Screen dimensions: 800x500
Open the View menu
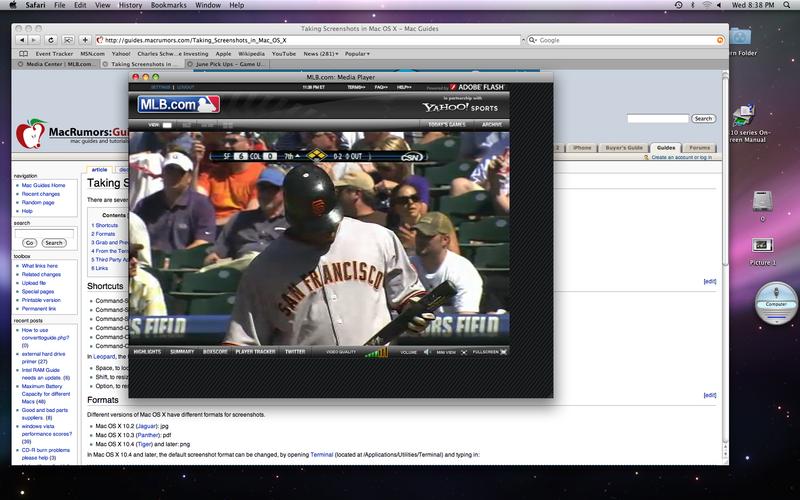coord(103,5)
